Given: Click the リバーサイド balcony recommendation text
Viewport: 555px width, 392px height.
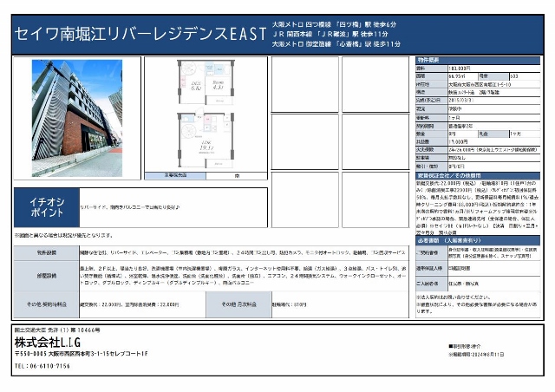Looking at the screenshot, I should [x=130, y=207].
